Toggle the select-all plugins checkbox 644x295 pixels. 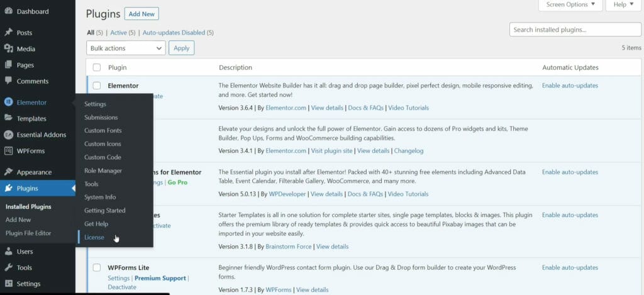coord(96,67)
